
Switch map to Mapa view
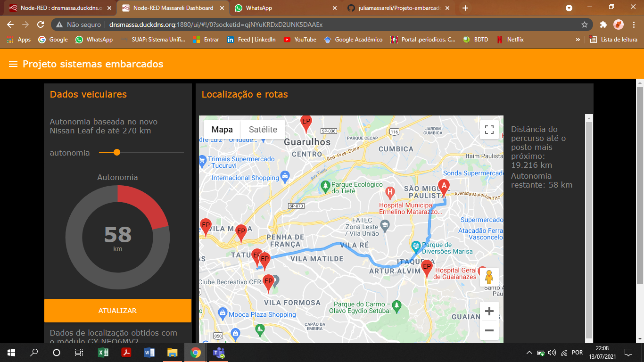(x=222, y=130)
